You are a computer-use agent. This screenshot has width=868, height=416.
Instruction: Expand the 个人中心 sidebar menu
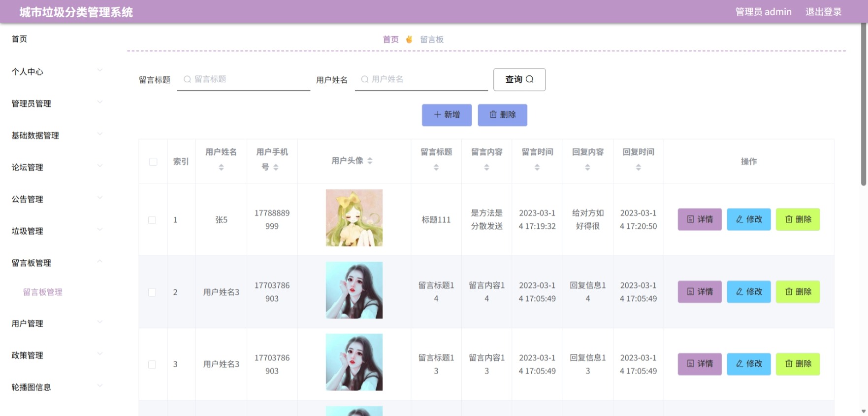(57, 71)
